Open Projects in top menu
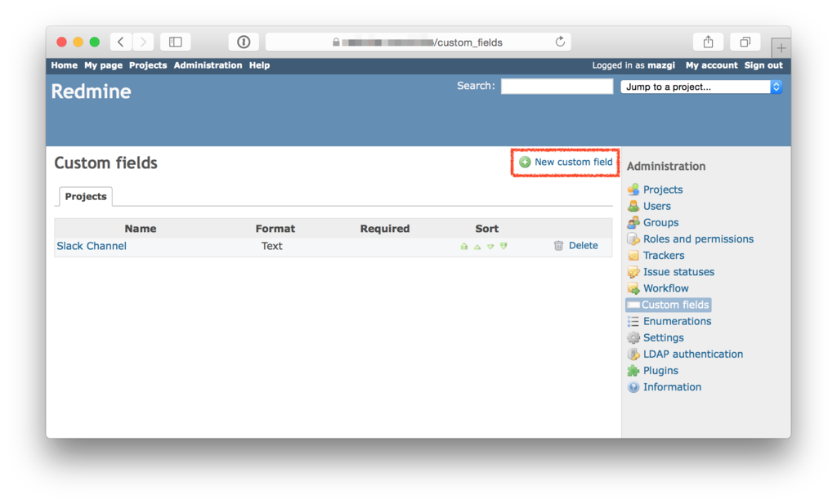The height and width of the screenshot is (504, 837). 148,65
